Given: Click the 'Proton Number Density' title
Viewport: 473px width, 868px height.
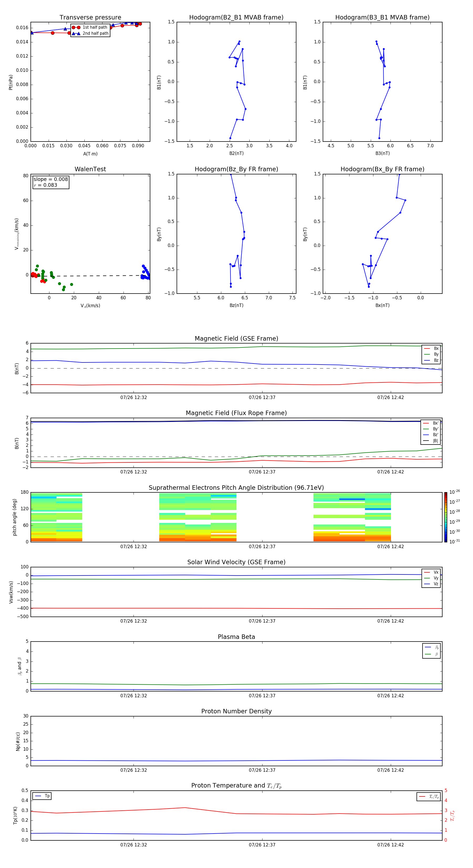Looking at the screenshot, I should pos(236,711).
